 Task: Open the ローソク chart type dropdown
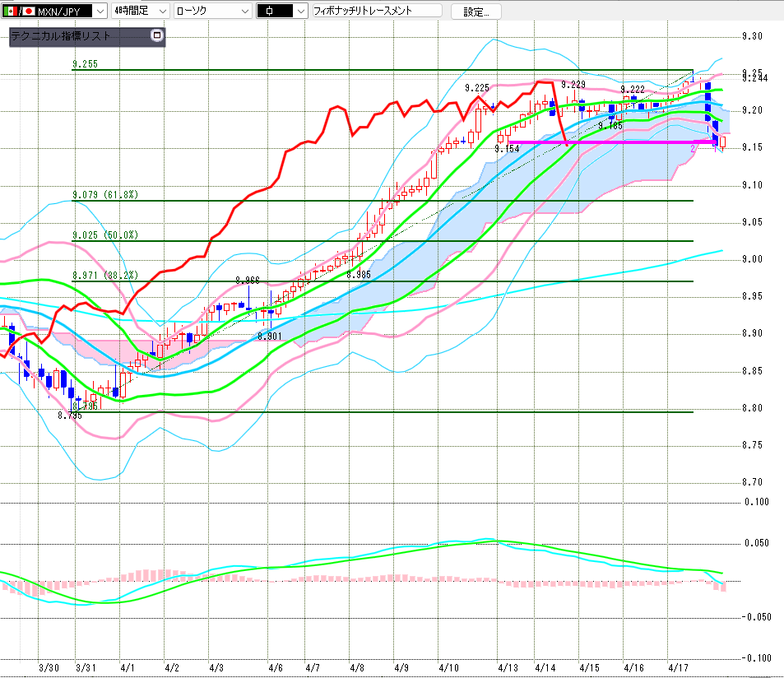[x=244, y=11]
